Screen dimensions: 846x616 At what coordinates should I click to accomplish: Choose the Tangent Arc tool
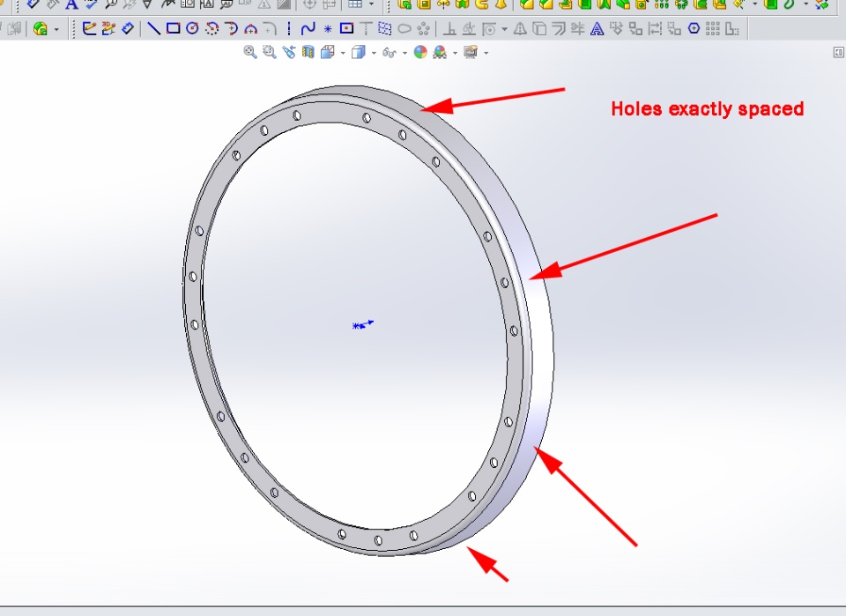tap(232, 28)
